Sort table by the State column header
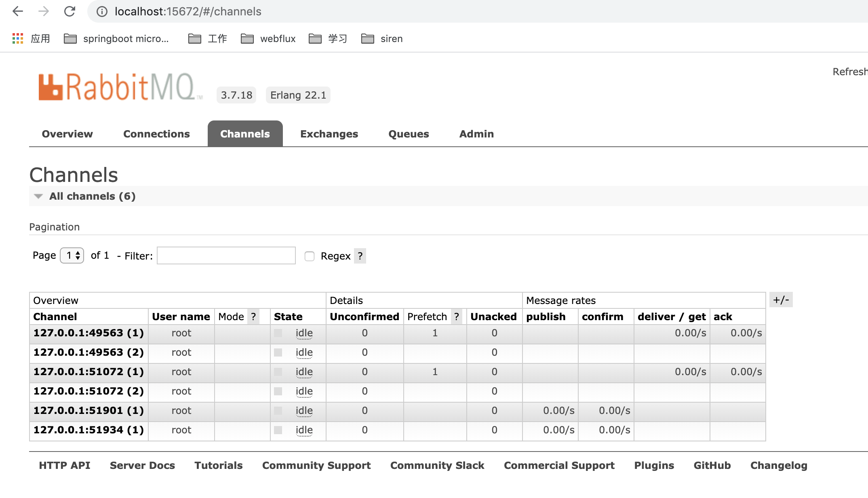 click(x=288, y=317)
